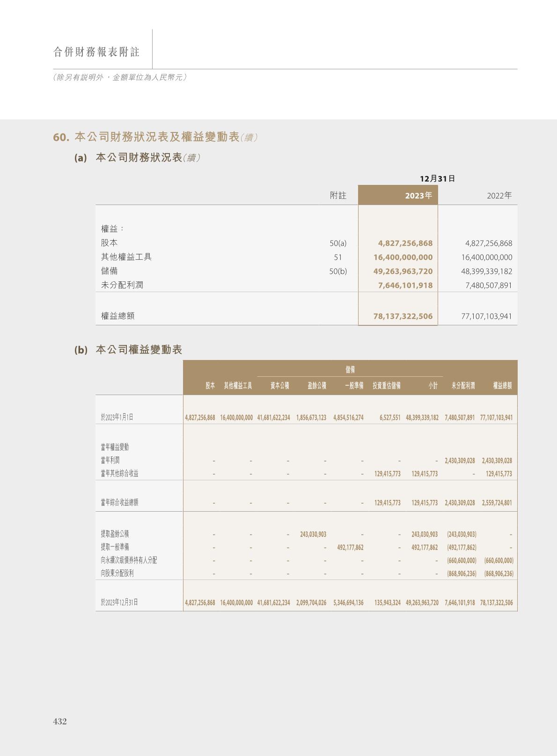Click the 2022 權益總額 value 77,107,103,941 in statement (a)
The width and height of the screenshot is (557, 756).
pyautogui.click(x=486, y=316)
